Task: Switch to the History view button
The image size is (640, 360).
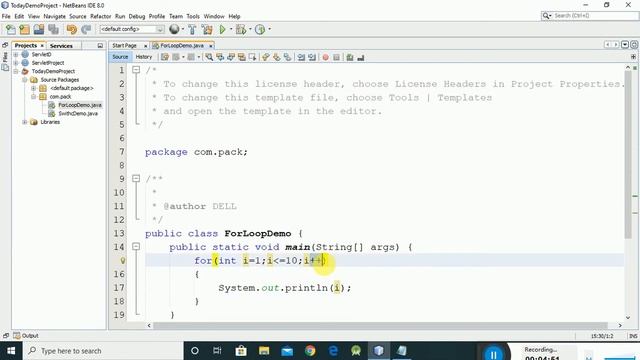Action: [x=144, y=57]
